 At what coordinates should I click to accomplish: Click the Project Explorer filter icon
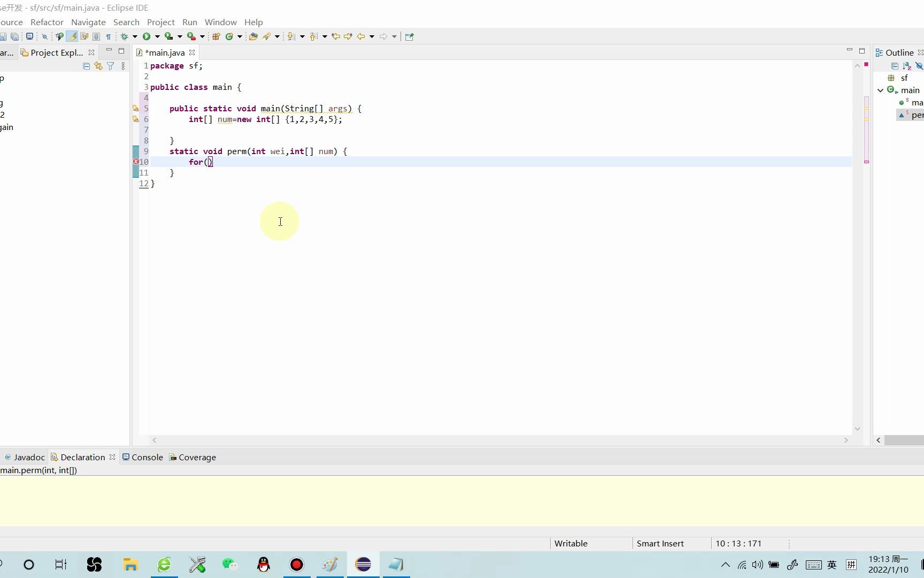pos(111,66)
